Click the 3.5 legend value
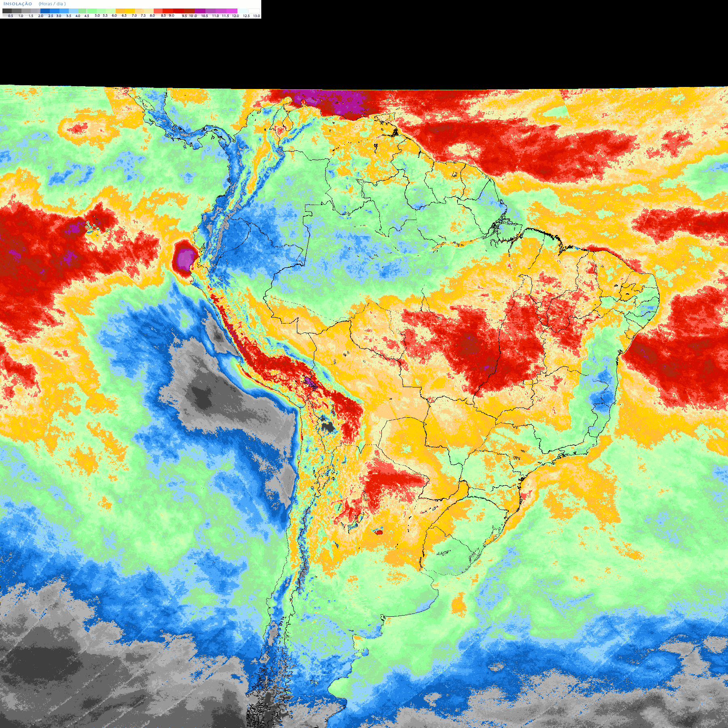The width and height of the screenshot is (728, 728). tap(69, 16)
